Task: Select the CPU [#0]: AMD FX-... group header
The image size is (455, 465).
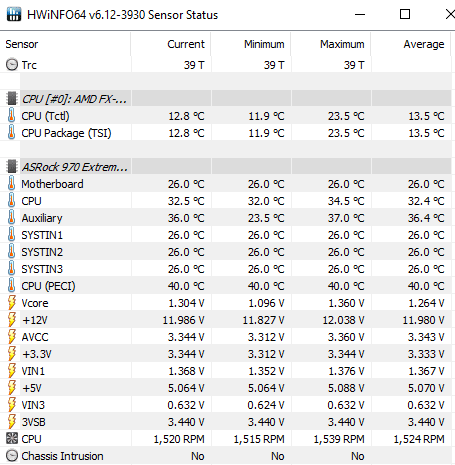Action: 74,99
